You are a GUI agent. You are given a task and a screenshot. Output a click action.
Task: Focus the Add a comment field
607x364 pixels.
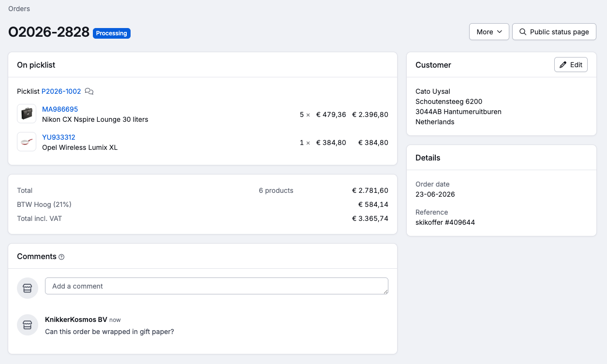(217, 286)
